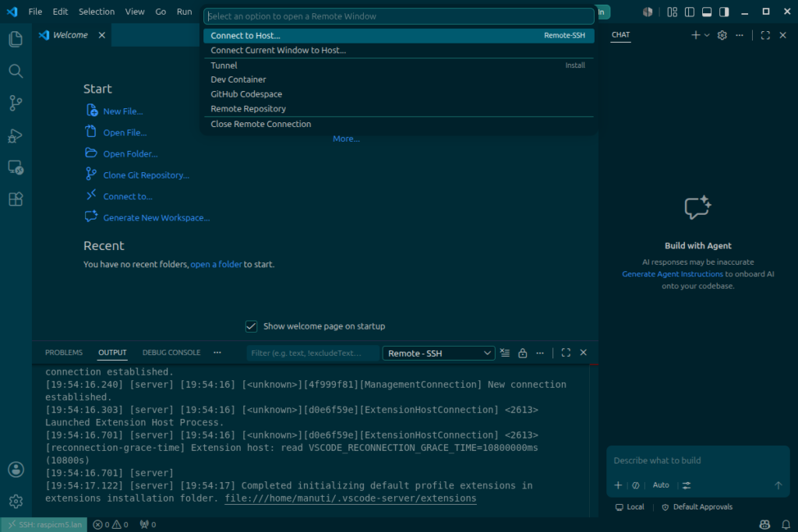Viewport: 798px width, 532px height.
Task: Open the Explorer view in activity bar
Action: point(16,39)
